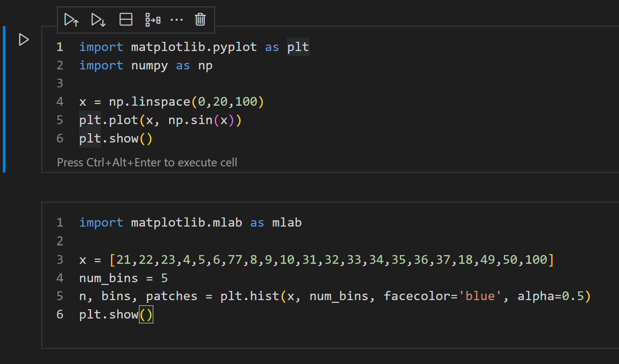
Task: Run cells above using the play-up-arrow icon
Action: pos(72,20)
